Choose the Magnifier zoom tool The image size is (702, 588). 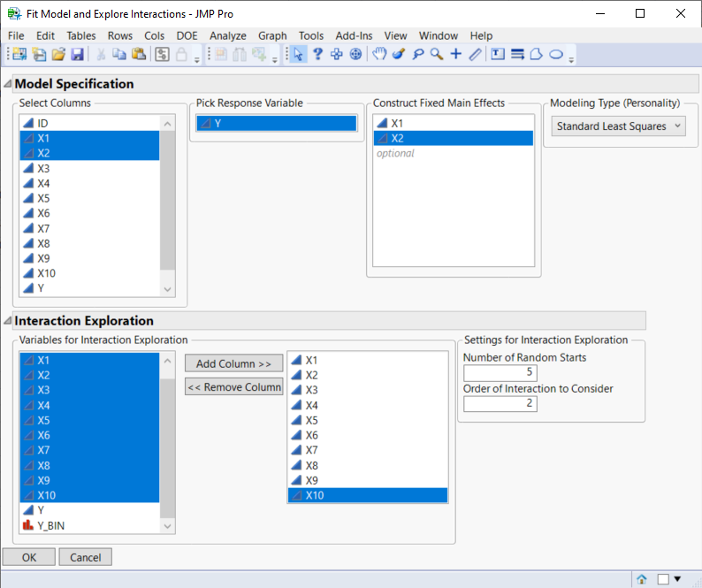click(x=436, y=54)
